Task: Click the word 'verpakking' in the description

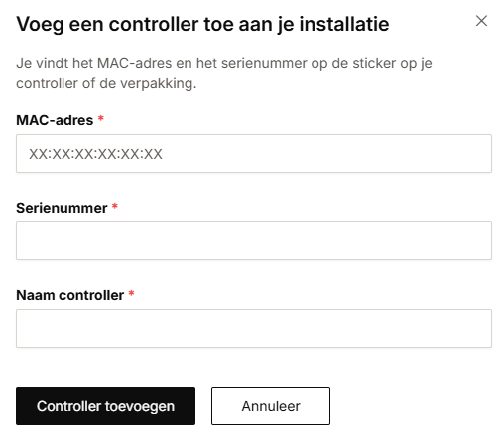Action: 158,84
